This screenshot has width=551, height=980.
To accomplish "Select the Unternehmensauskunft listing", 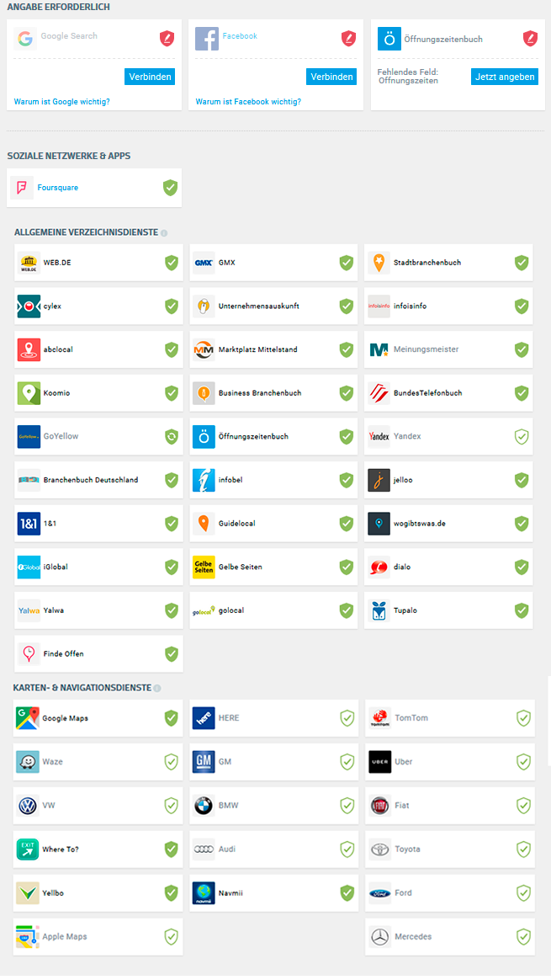I will (x=273, y=306).
